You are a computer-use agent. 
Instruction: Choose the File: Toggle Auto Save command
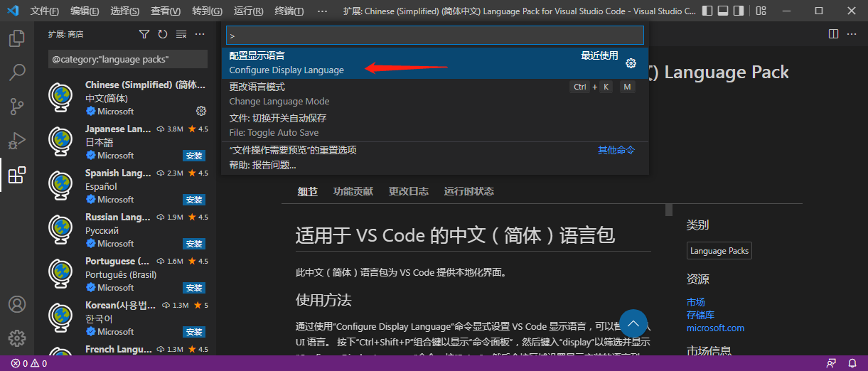[435, 126]
